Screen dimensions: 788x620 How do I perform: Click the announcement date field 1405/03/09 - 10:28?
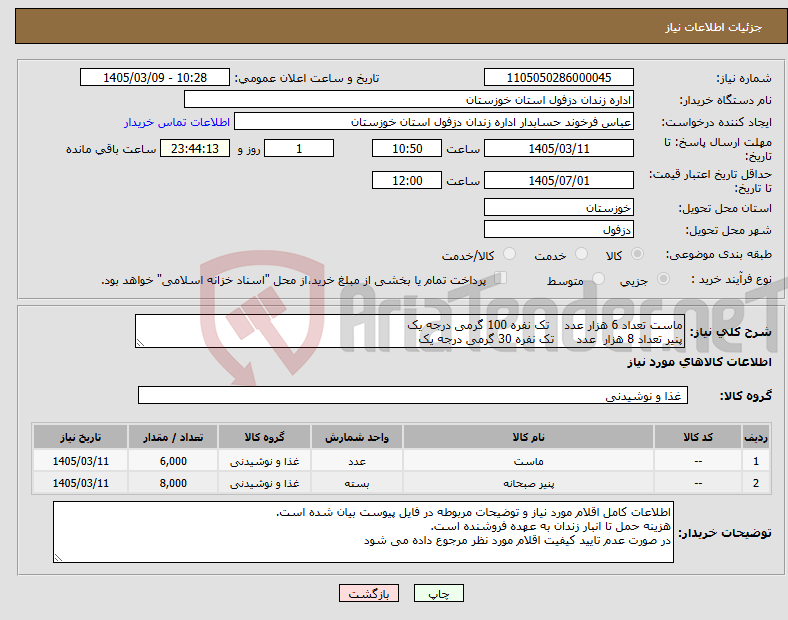tap(155, 78)
